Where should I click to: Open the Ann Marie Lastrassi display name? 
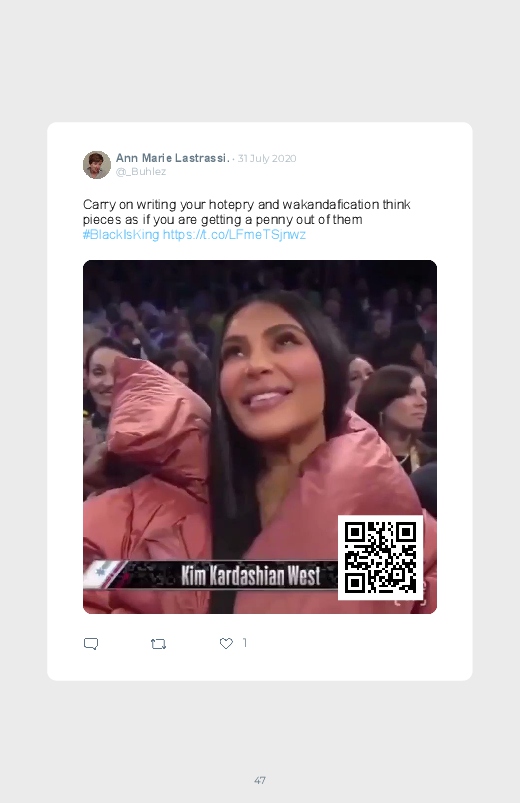172,158
